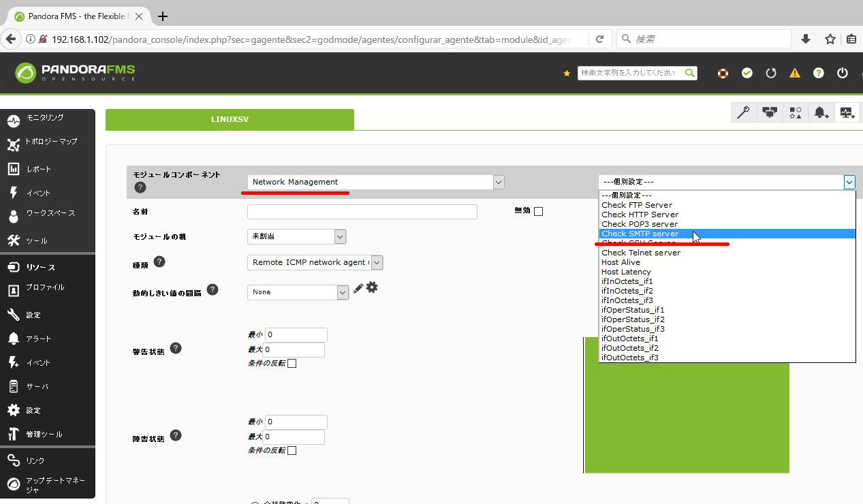863x504 pixels.
Task: Select Check HTTP Server from the list
Action: [727, 215]
